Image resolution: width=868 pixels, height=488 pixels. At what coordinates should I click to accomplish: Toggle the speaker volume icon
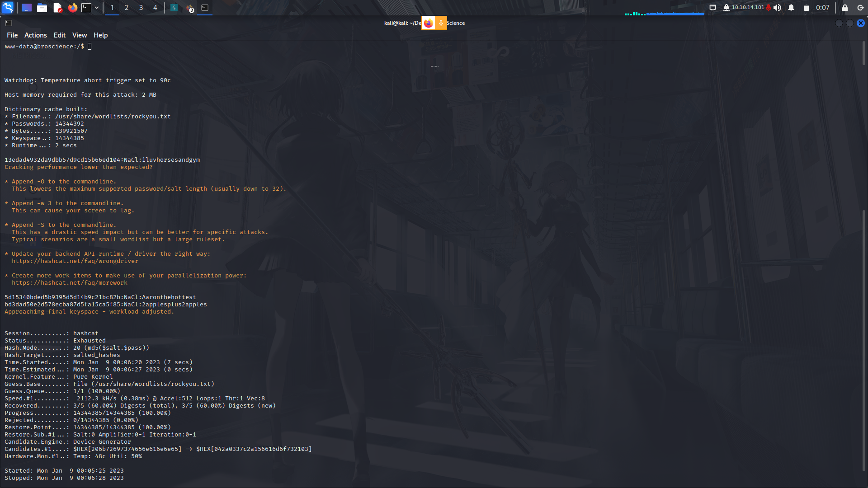coord(778,8)
